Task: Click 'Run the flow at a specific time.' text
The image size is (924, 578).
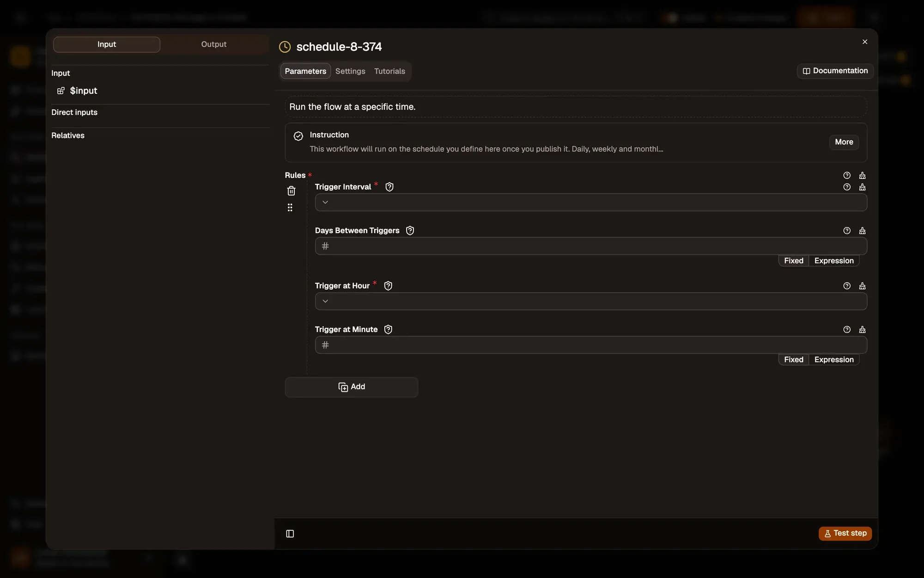Action: tap(353, 107)
